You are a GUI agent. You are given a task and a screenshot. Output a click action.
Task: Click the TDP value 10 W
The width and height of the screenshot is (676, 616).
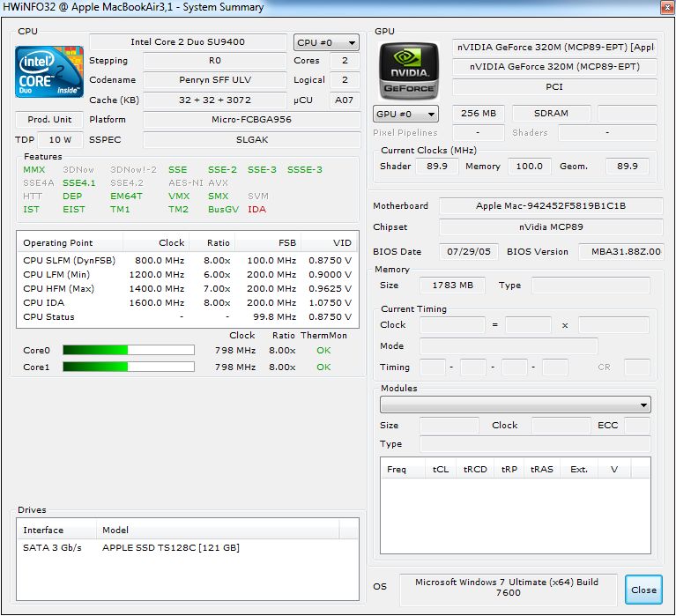coord(60,139)
